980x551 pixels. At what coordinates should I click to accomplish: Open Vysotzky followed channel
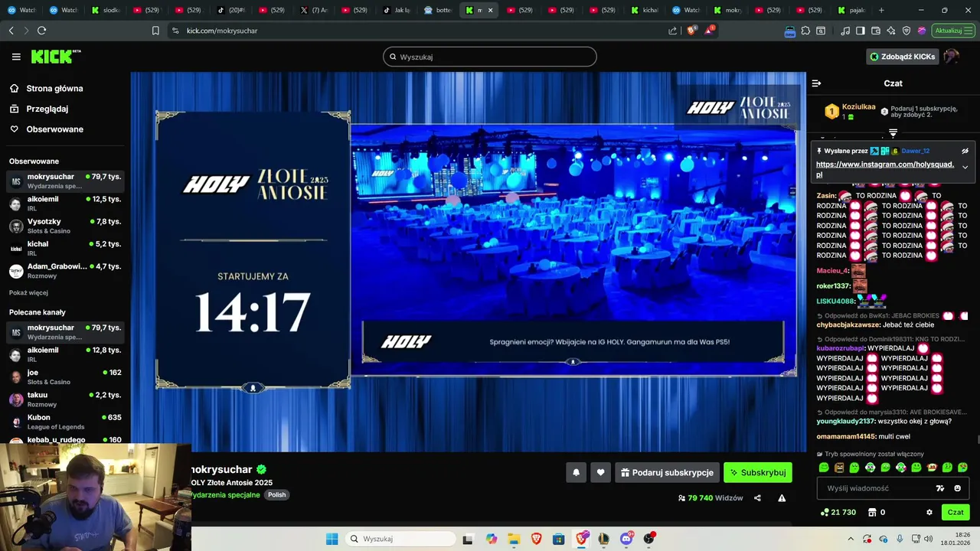64,227
